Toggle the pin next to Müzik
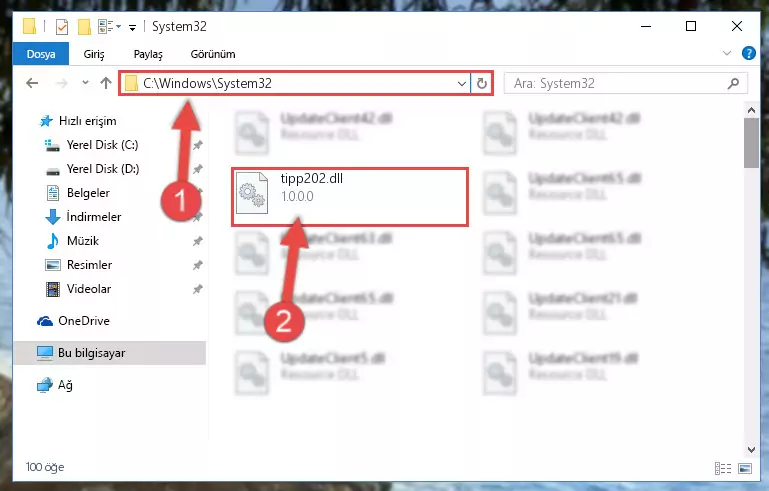The height and width of the screenshot is (491, 769). [x=197, y=241]
